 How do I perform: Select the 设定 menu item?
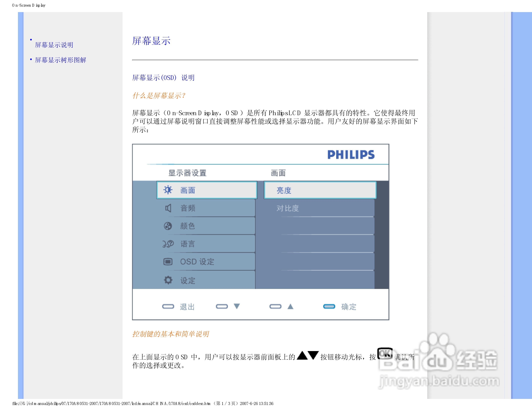pyautogui.click(x=207, y=280)
